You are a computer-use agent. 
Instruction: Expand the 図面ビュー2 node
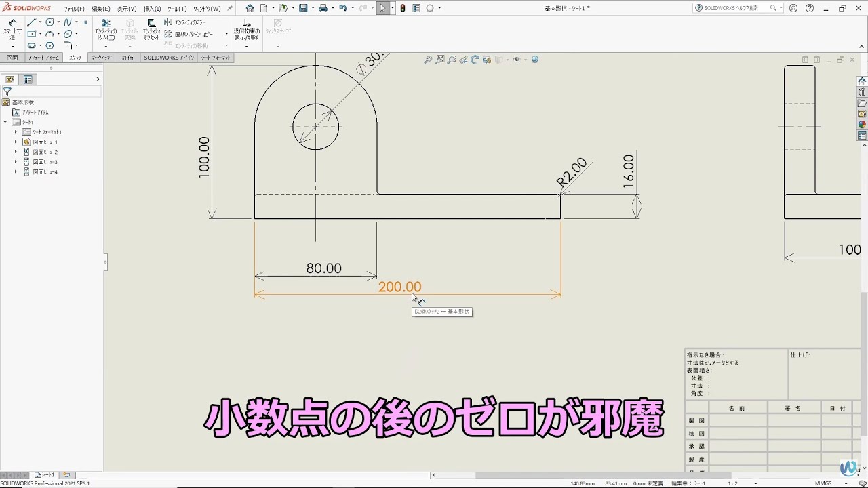[x=16, y=152]
